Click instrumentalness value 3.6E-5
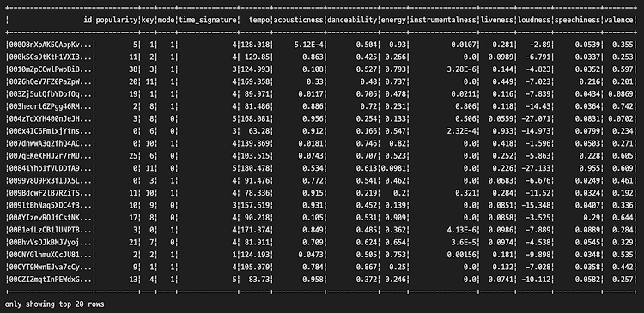 coord(465,243)
